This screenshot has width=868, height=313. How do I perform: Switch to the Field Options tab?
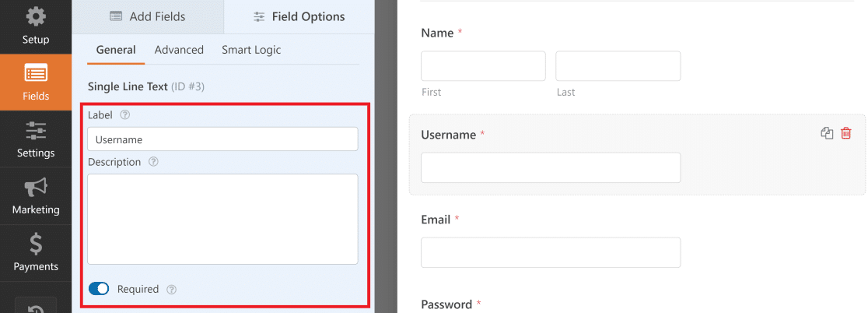click(299, 16)
